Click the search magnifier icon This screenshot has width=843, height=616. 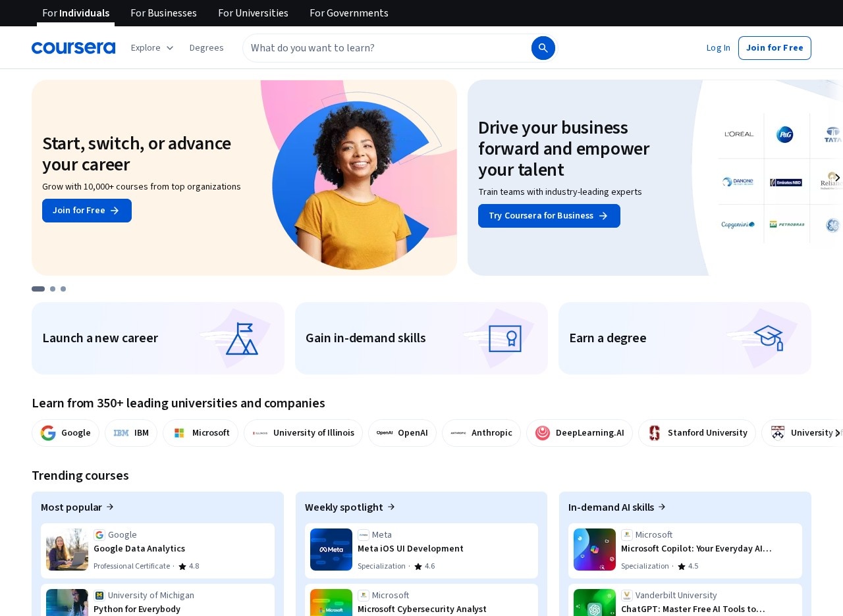tap(543, 47)
